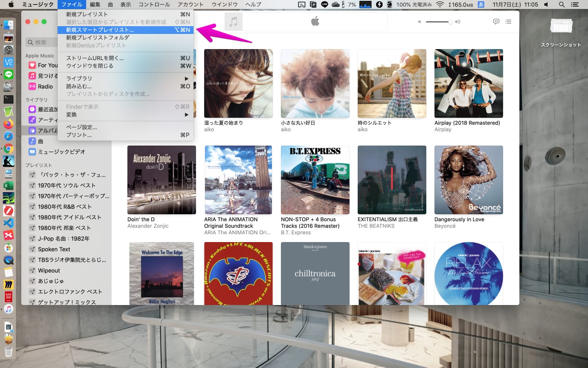The image size is (588, 368).
Task: Choose プリント menu item
Action: coord(125,135)
